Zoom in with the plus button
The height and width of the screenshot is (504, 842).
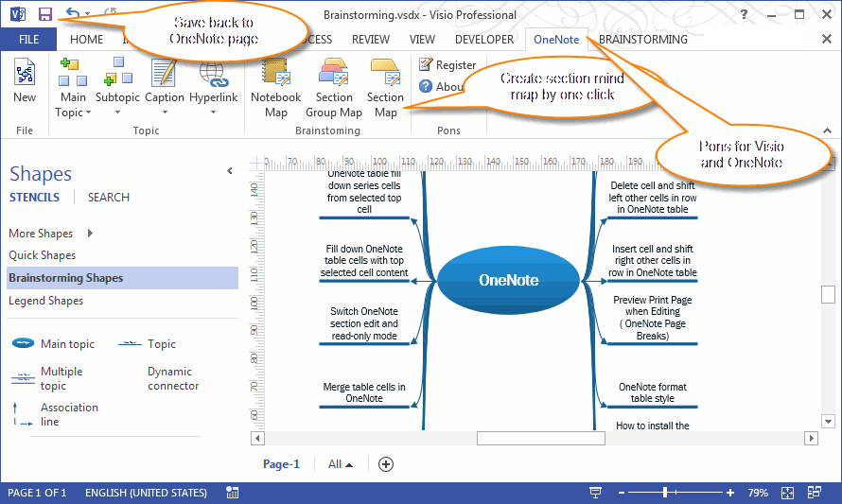coord(730,493)
